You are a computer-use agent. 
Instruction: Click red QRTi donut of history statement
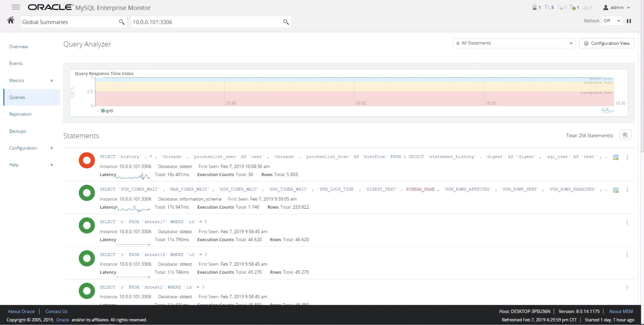click(87, 160)
